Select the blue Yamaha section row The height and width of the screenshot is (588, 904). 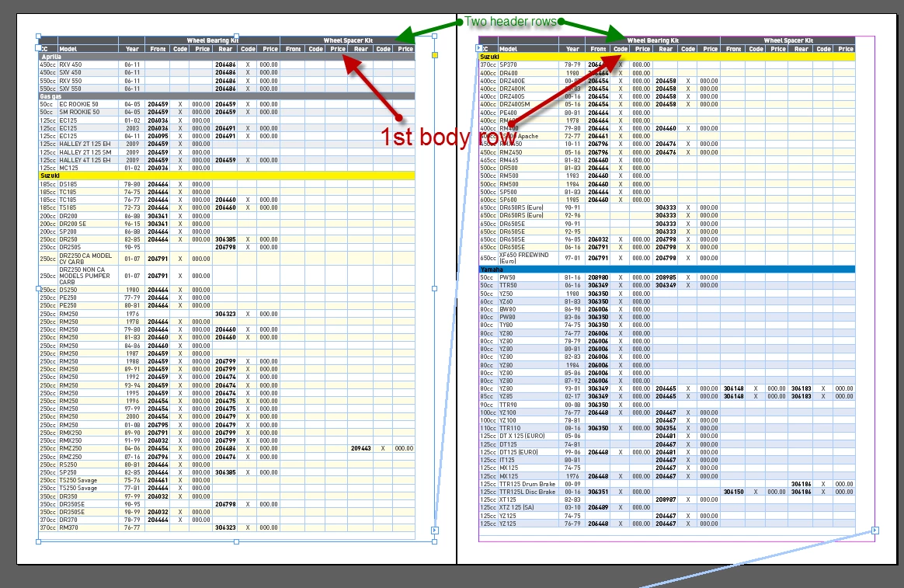pos(667,270)
